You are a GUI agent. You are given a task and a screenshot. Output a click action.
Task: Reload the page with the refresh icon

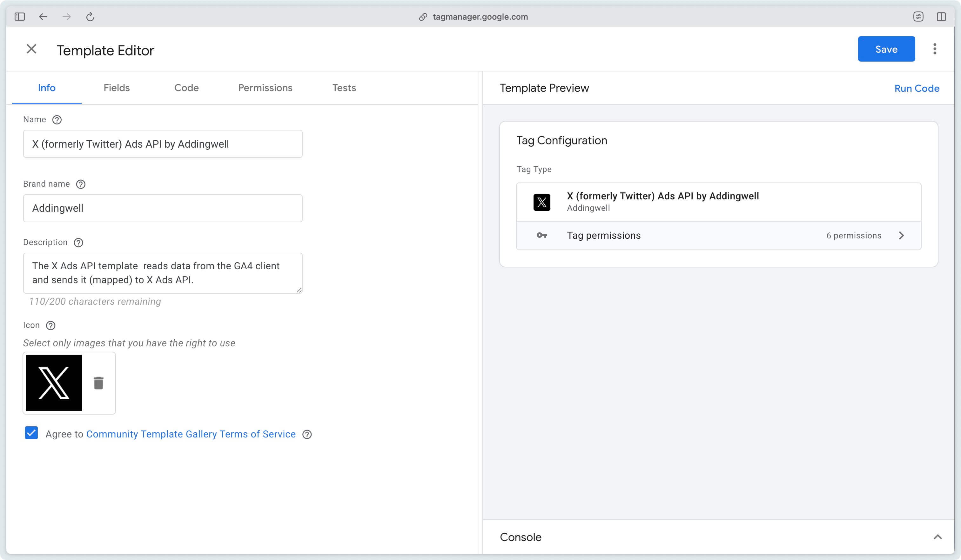tap(90, 17)
